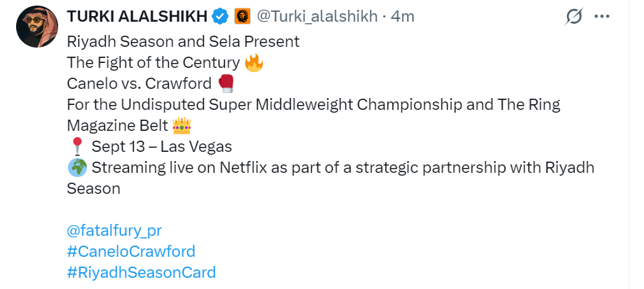The height and width of the screenshot is (289, 644).
Task: Click the 'Canelo vs. Crawford' text
Action: pyautogui.click(x=139, y=84)
